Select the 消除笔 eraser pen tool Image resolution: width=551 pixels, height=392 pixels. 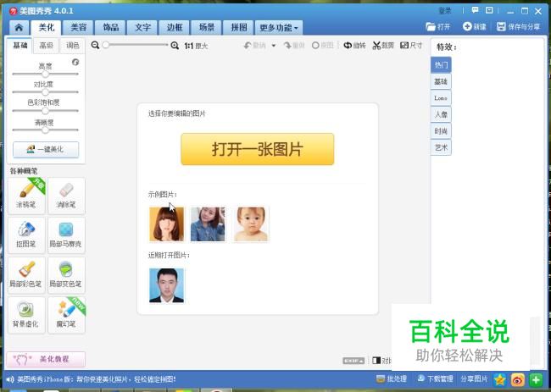66,196
